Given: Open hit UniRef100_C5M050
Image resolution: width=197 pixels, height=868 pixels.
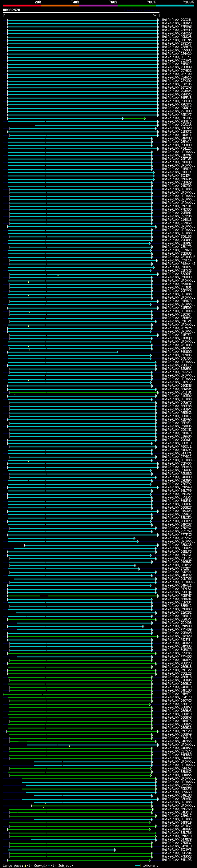Looking at the screenshot, I should point(176,464).
